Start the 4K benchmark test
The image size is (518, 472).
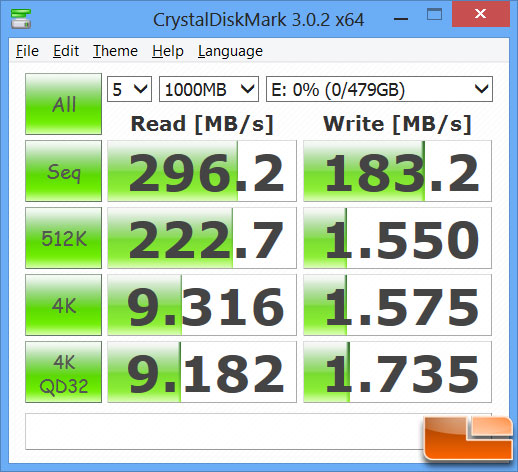coord(63,305)
